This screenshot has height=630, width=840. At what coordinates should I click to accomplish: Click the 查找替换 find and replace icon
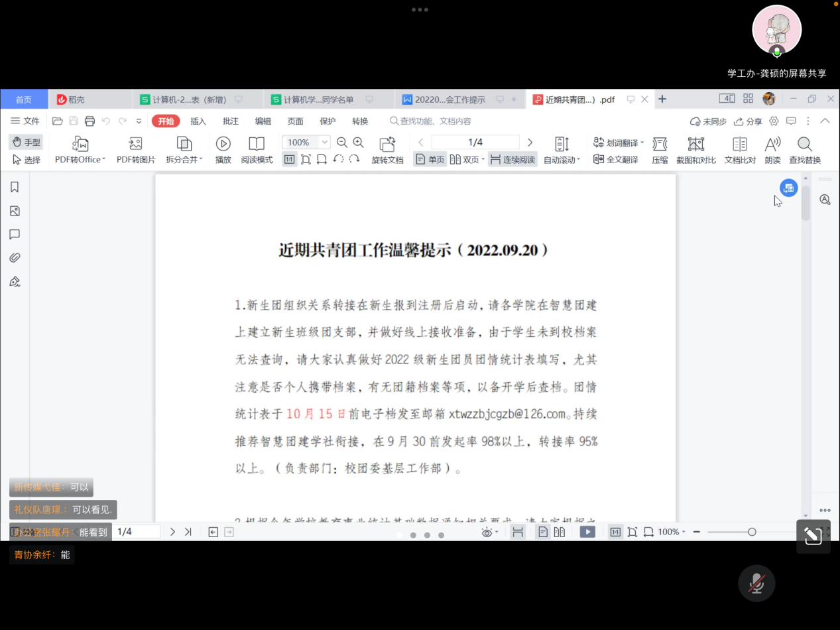[x=804, y=144]
